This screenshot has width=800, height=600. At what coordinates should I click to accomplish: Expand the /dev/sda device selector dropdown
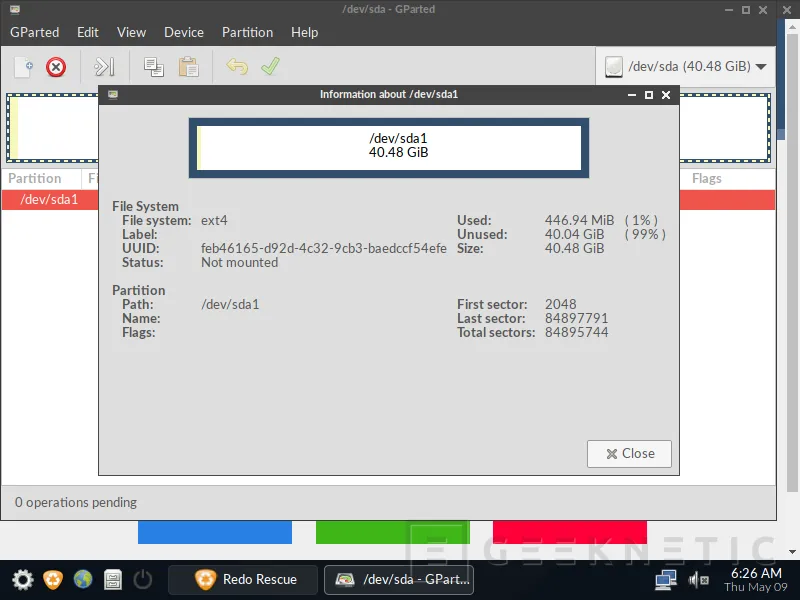click(686, 67)
